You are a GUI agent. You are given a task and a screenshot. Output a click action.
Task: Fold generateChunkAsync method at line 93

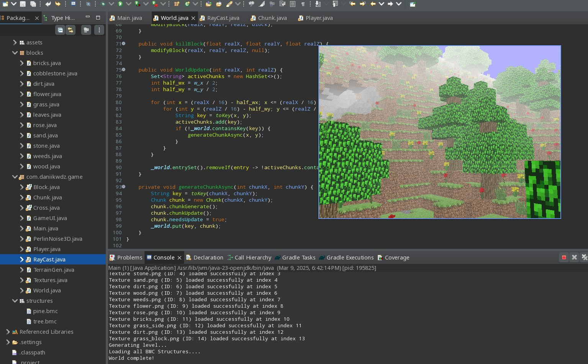(123, 187)
